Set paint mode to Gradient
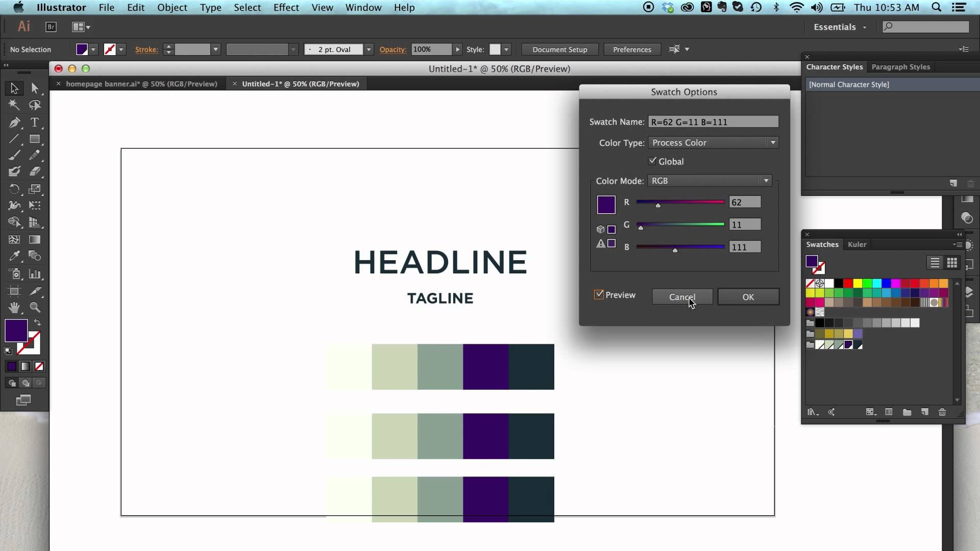The height and width of the screenshot is (551, 980). [x=25, y=366]
